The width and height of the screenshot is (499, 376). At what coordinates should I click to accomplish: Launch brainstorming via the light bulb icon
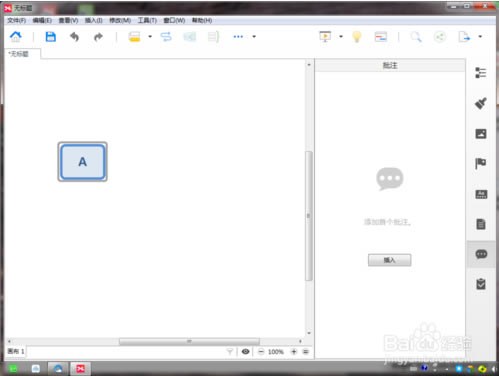357,36
